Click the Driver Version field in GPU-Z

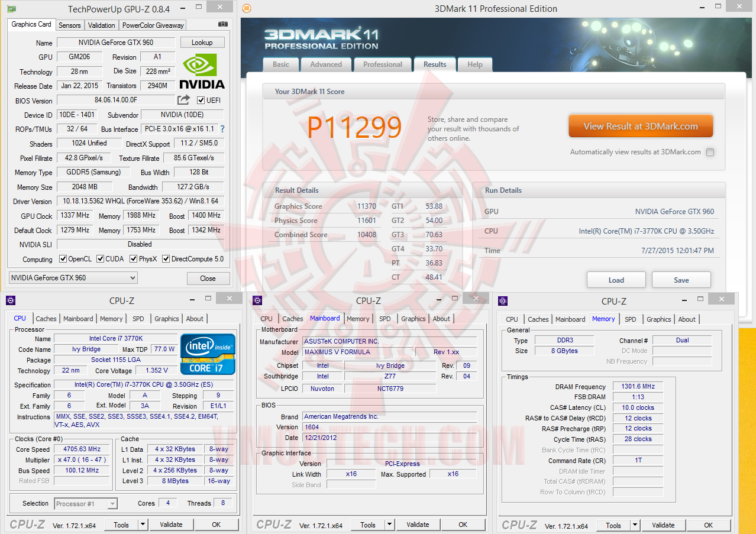coord(140,201)
